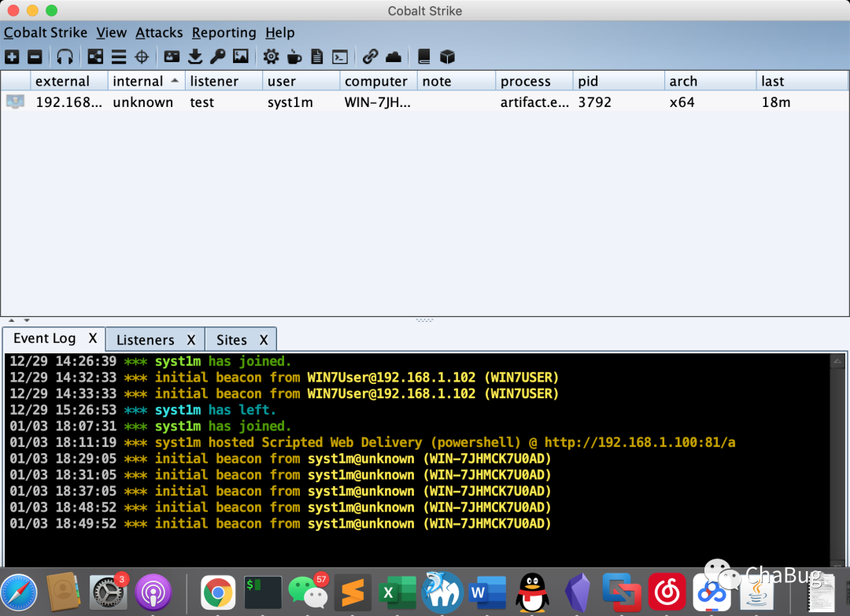Viewport: 850px width, 616px height.
Task: Open Configure Listeners via the headphones icon
Action: click(65, 57)
